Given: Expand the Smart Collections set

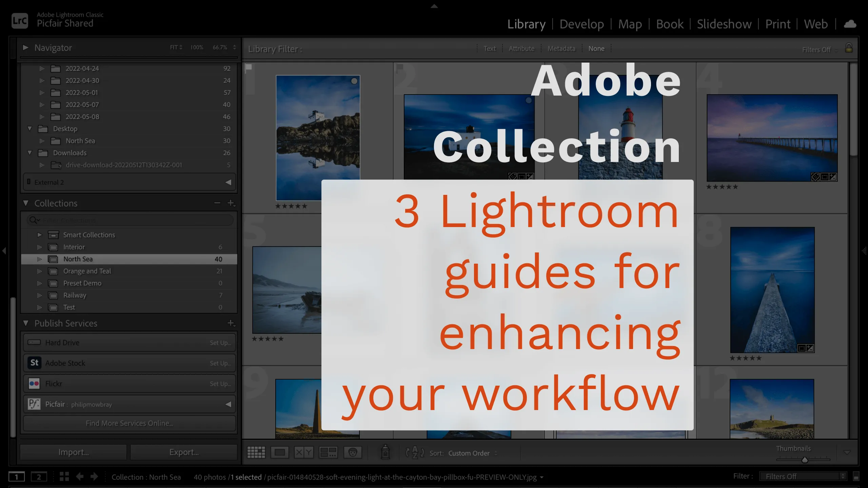Looking at the screenshot, I should click(40, 235).
